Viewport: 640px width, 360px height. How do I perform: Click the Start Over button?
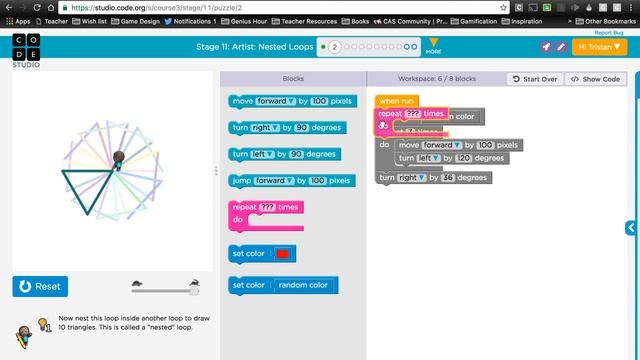[535, 79]
